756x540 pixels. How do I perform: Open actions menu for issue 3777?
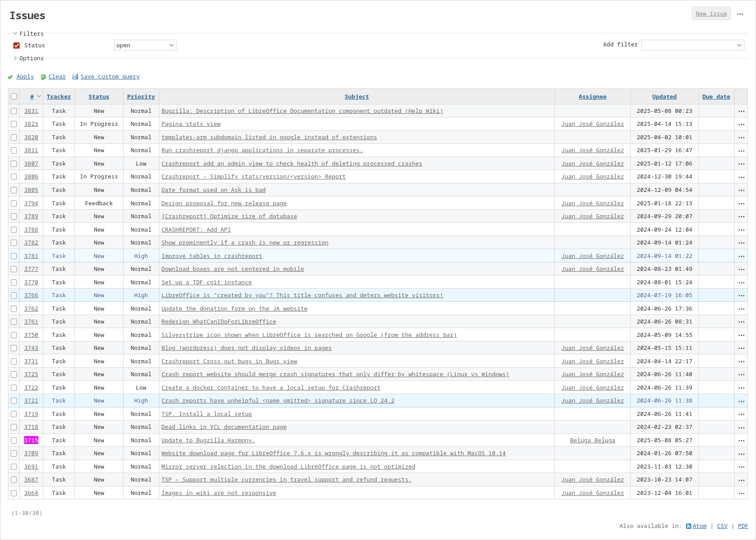coord(741,269)
